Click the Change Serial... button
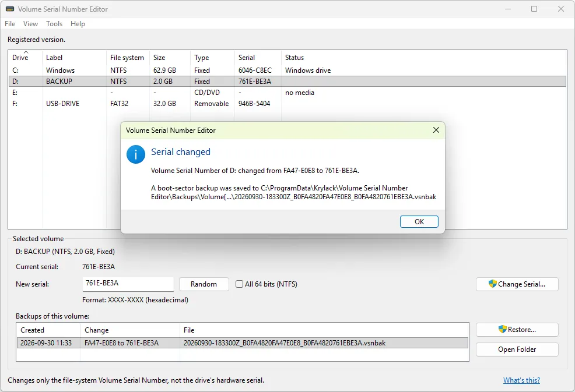 517,284
